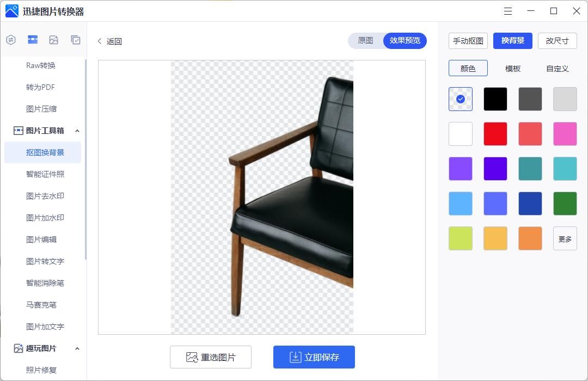Screen dimensions: 588x381
Task: Open the fun picture icon in sidebar top
Action: pyautogui.click(x=53, y=40)
